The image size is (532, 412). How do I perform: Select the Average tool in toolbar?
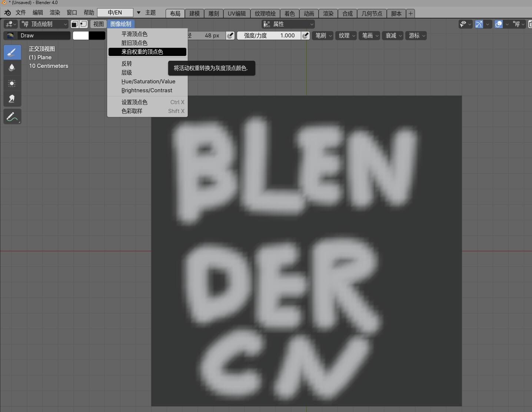12,83
